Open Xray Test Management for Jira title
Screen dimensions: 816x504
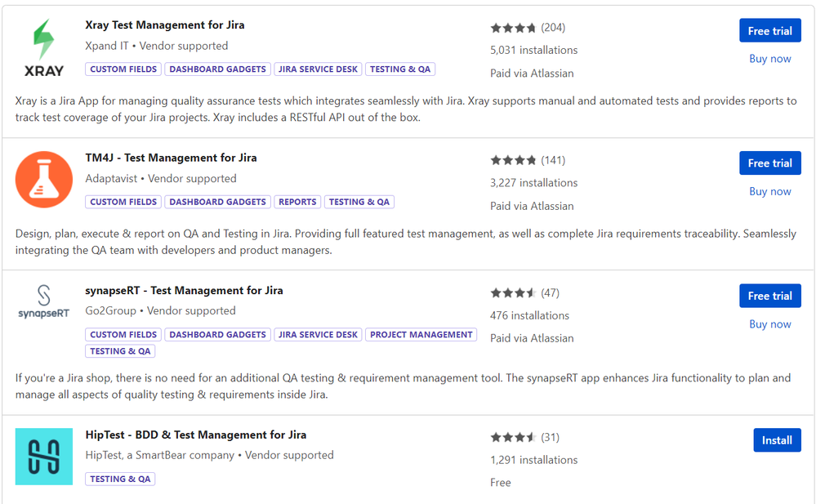point(164,25)
